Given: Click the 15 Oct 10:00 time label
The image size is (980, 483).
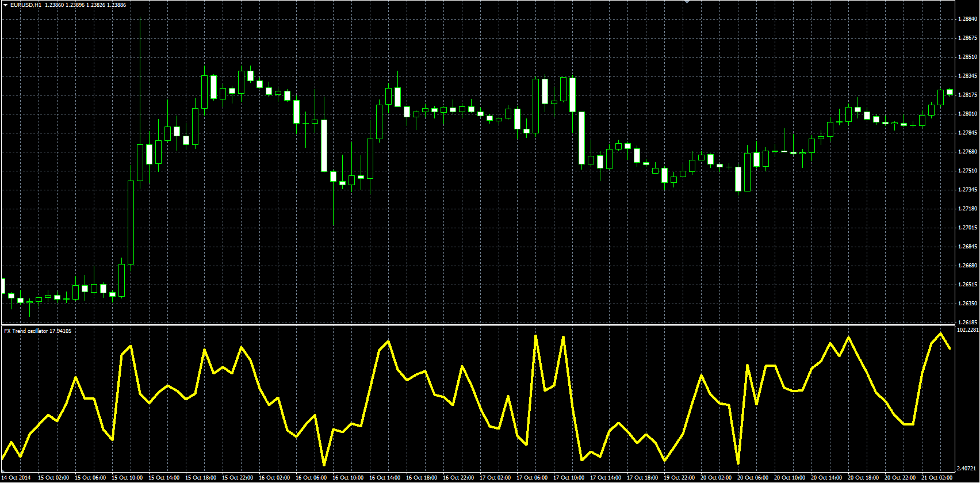Looking at the screenshot, I should 127,477.
